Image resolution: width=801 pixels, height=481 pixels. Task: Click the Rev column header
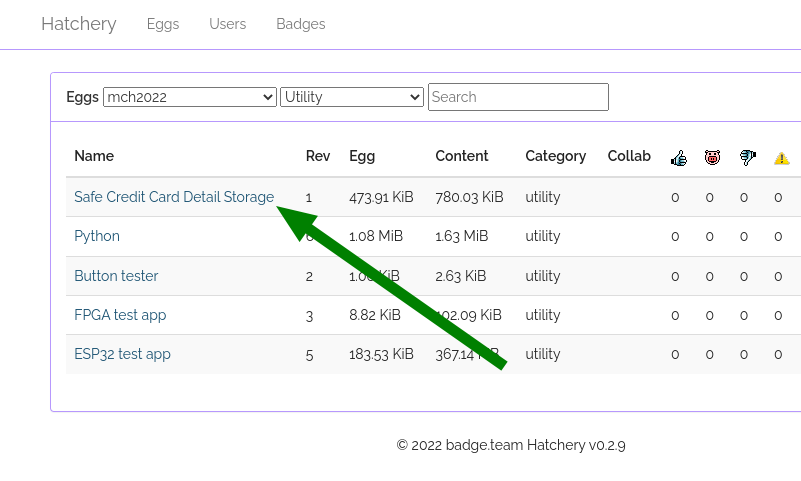pos(318,156)
